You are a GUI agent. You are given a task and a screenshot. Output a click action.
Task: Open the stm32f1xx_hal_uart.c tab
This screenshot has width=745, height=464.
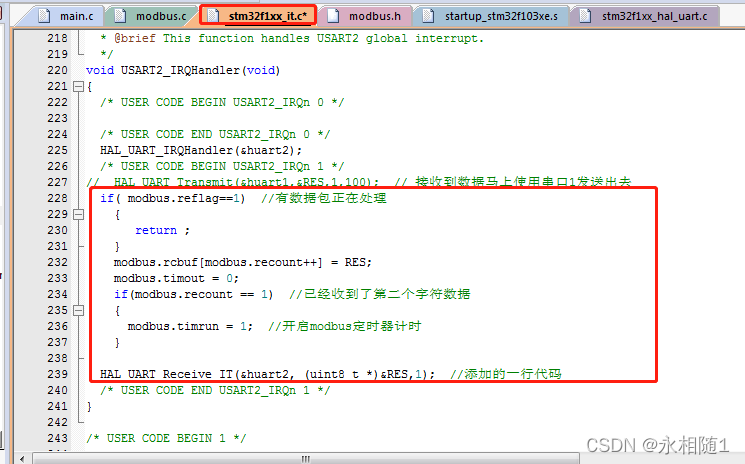coord(644,16)
